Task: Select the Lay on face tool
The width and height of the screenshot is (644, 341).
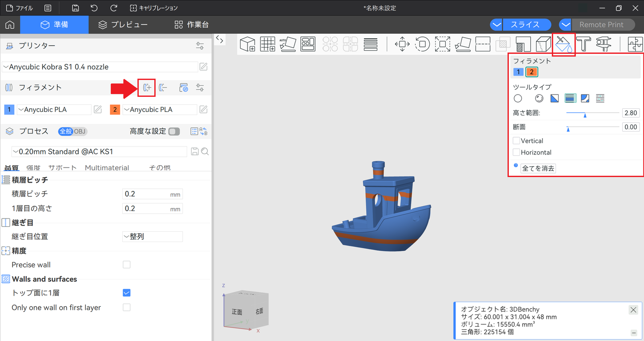Action: pyautogui.click(x=463, y=44)
